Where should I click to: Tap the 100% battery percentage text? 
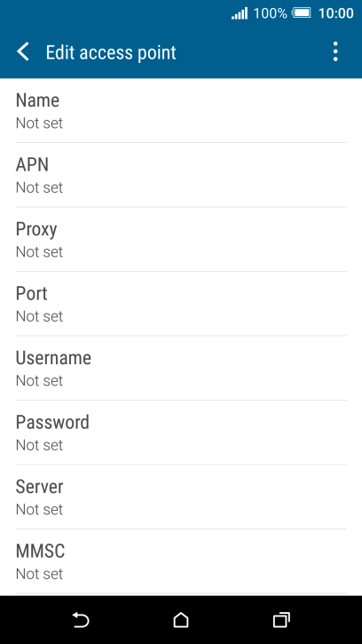click(x=270, y=13)
